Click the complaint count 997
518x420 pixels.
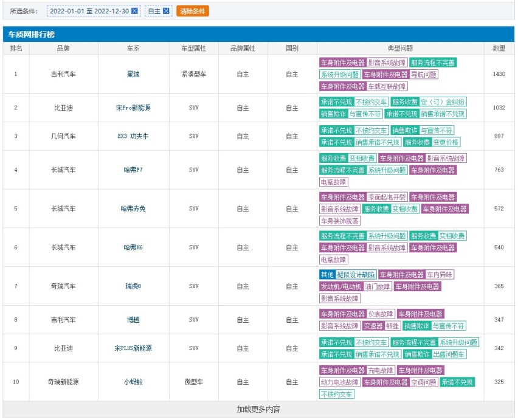click(499, 136)
